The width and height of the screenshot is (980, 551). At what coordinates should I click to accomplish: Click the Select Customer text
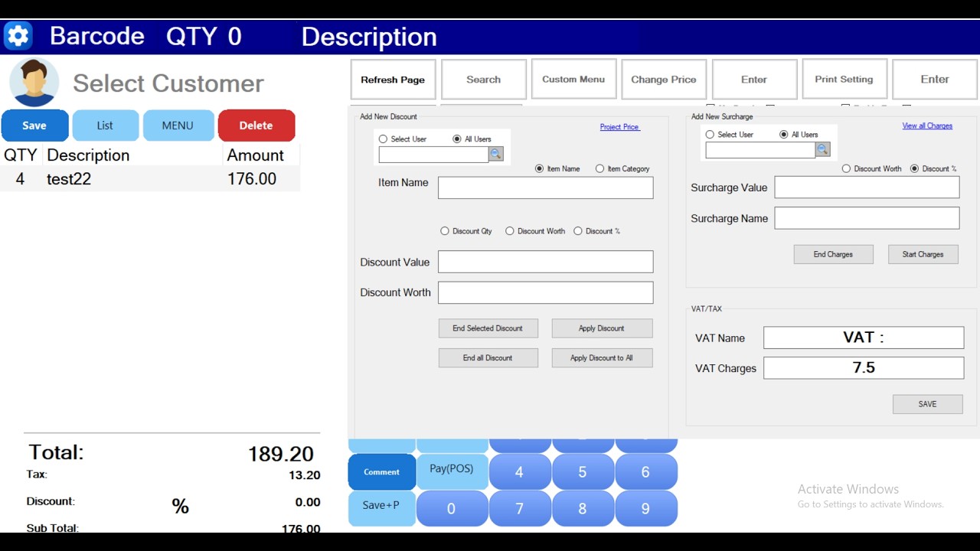pyautogui.click(x=168, y=83)
